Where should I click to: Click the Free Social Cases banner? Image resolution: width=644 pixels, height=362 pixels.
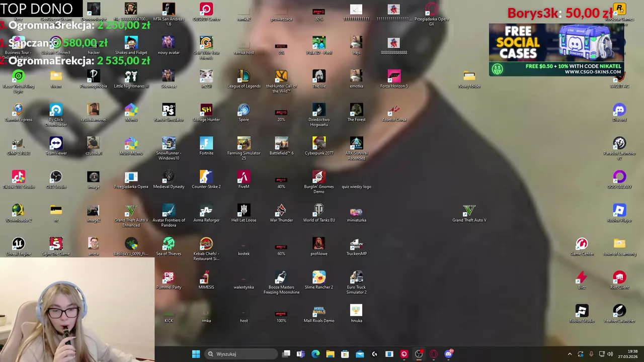(x=556, y=49)
